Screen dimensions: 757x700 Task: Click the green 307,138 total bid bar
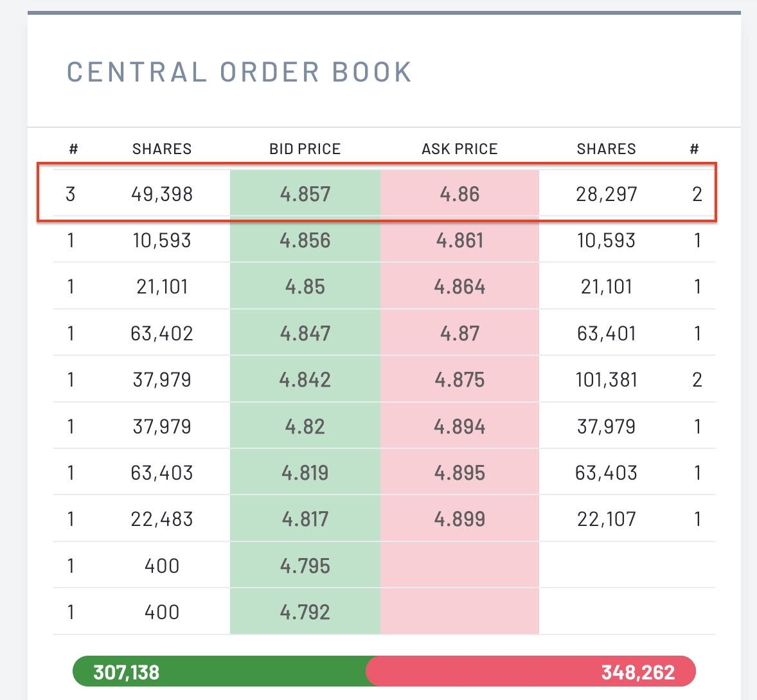(x=218, y=672)
